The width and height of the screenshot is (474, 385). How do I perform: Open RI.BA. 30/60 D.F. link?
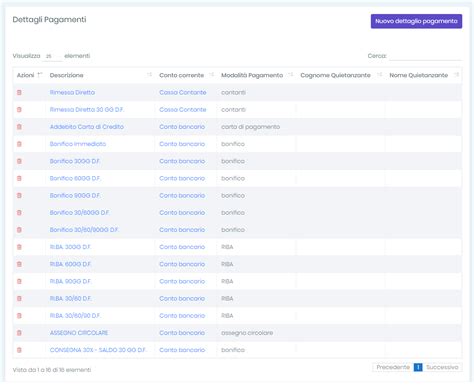coord(70,298)
